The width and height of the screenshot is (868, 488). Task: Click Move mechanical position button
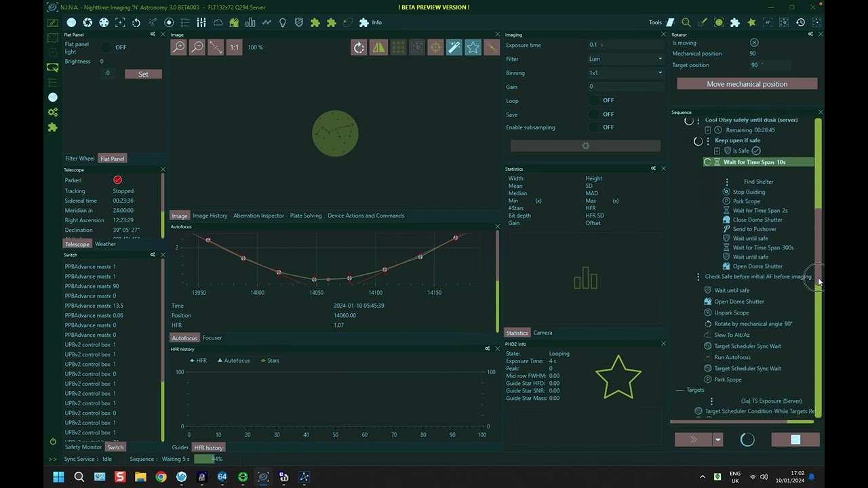[747, 84]
